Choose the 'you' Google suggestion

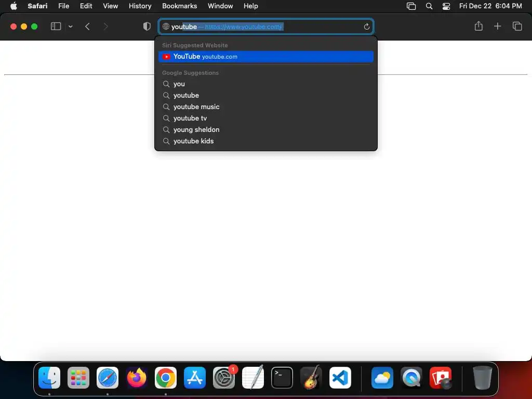266,84
